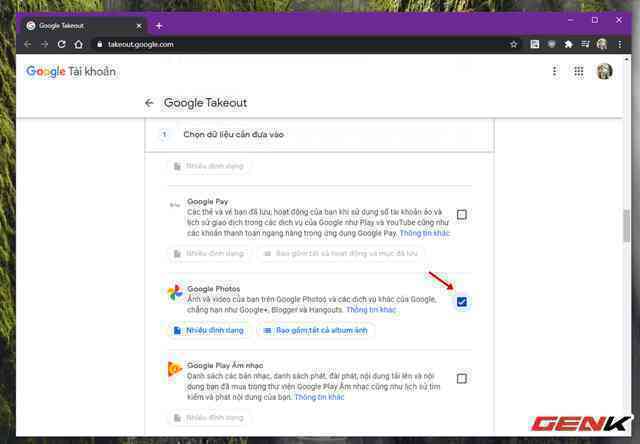Click the Google Play Âm nhạc icon
Viewport: 640px width, 444px height.
[175, 369]
